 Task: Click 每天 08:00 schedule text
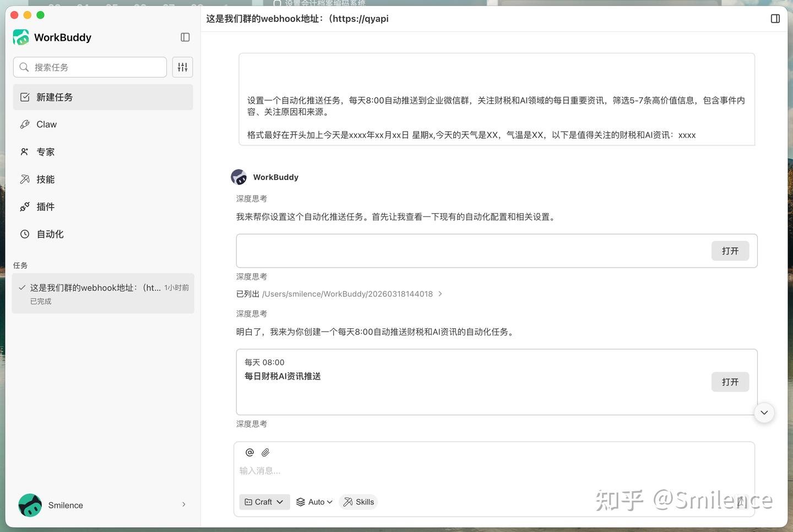click(x=264, y=362)
